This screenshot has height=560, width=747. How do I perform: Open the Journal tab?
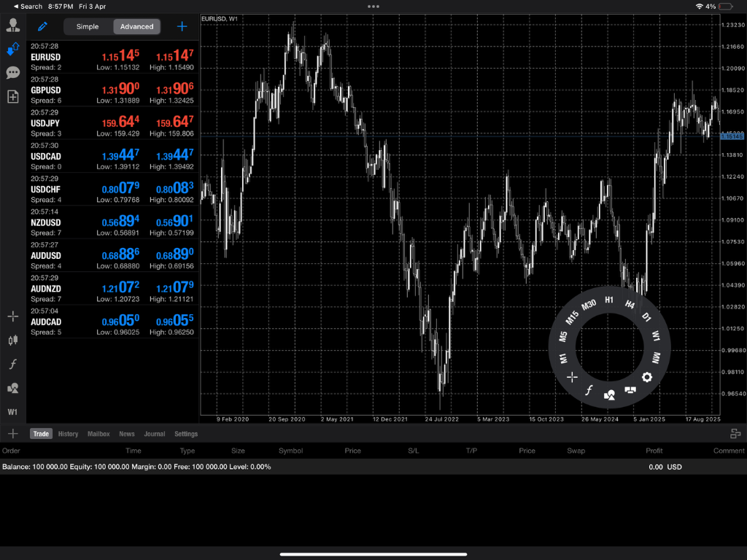click(155, 434)
